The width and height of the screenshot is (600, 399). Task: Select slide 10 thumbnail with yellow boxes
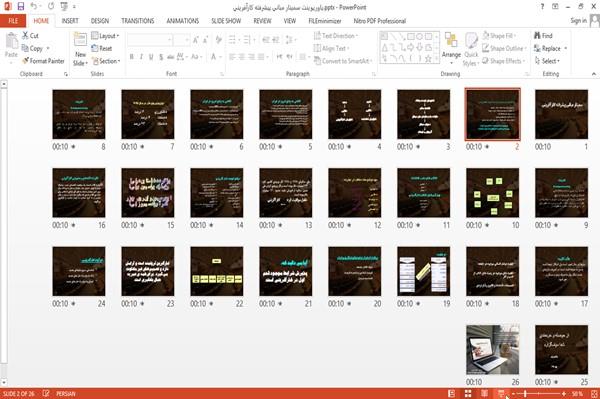coord(492,192)
